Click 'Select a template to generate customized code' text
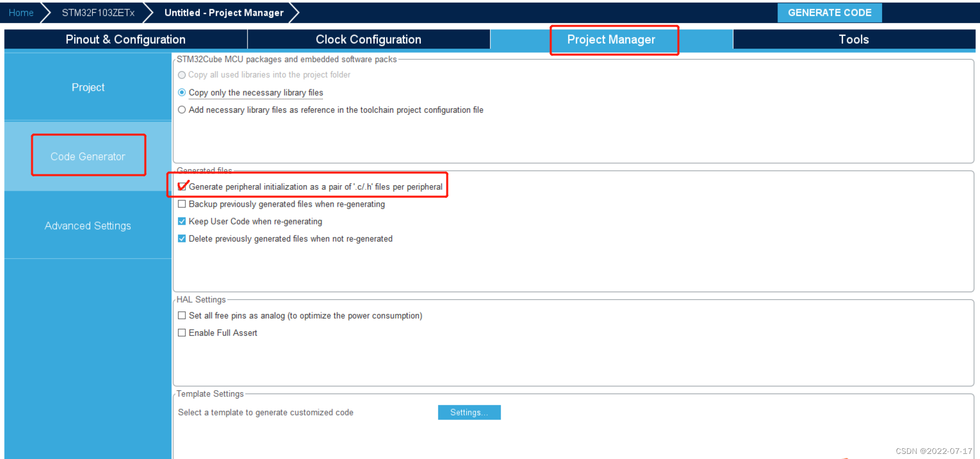Image resolution: width=980 pixels, height=459 pixels. point(266,412)
